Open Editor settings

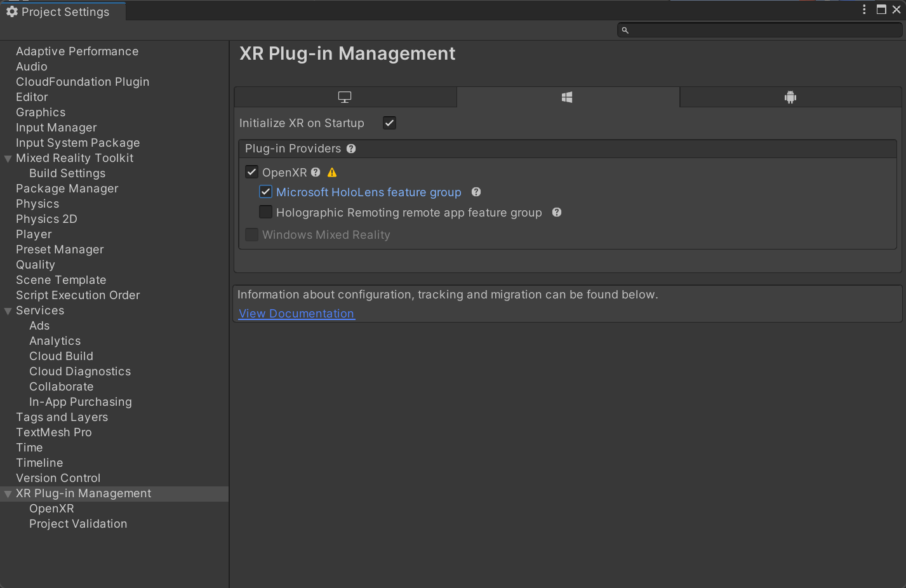coord(32,97)
